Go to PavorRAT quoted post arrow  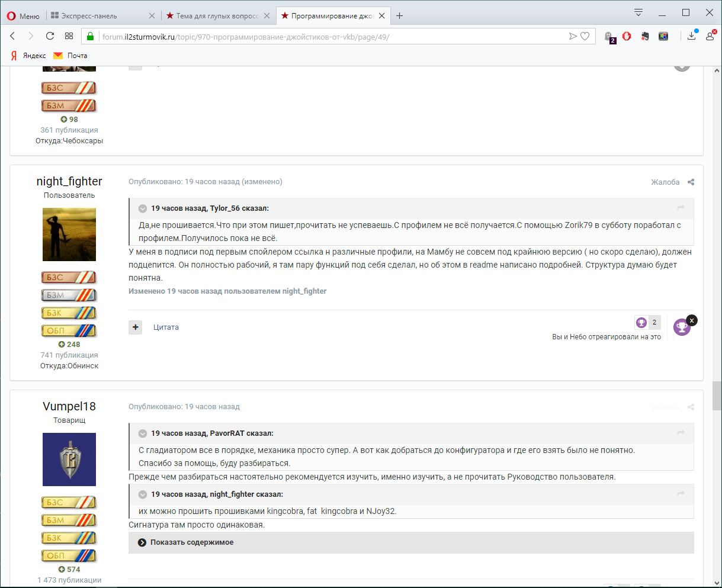pyautogui.click(x=681, y=433)
